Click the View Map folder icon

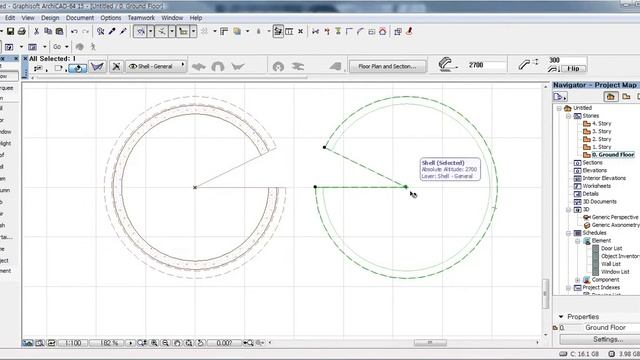pyautogui.click(x=626, y=97)
